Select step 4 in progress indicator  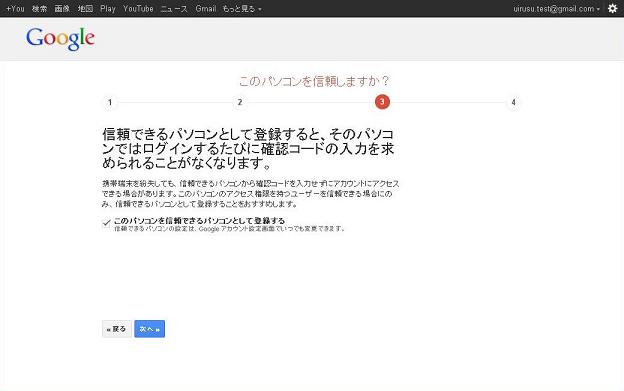tap(513, 102)
